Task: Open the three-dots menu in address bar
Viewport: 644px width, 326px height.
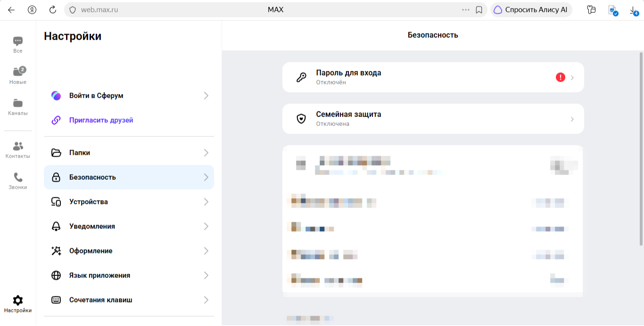Action: pyautogui.click(x=466, y=10)
